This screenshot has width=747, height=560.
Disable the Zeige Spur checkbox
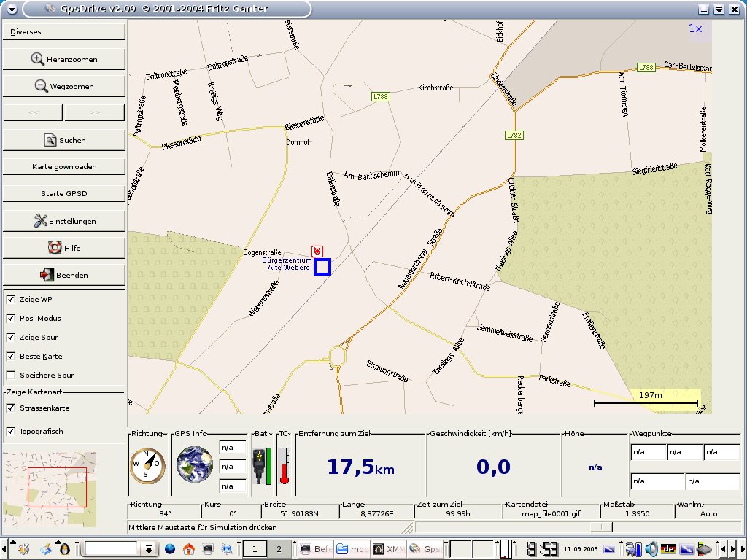click(x=10, y=337)
